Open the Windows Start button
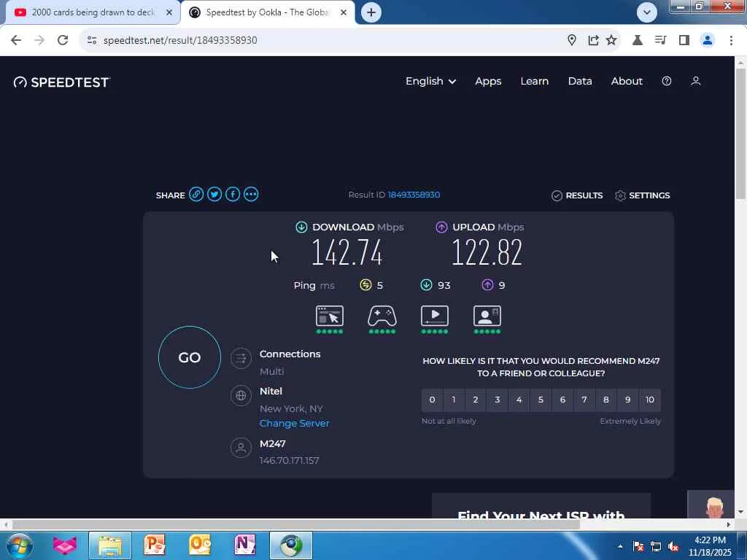Viewport: 747px width, 560px height. 19,545
